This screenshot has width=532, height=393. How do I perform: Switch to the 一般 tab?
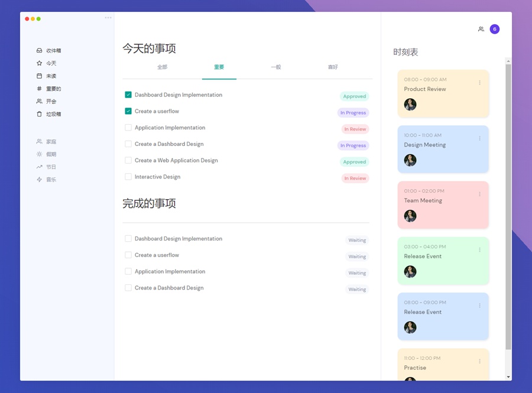[275, 67]
